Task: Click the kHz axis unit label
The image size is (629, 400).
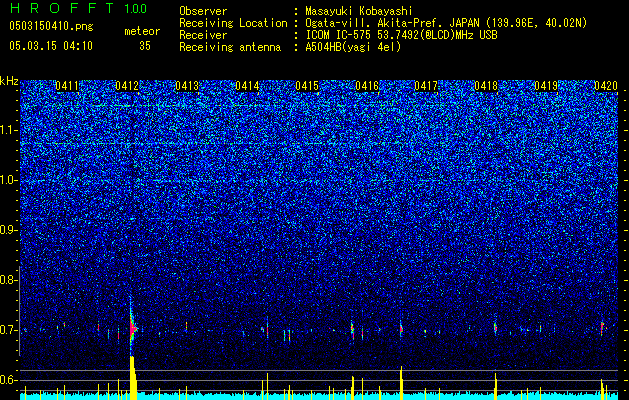Action: point(9,81)
